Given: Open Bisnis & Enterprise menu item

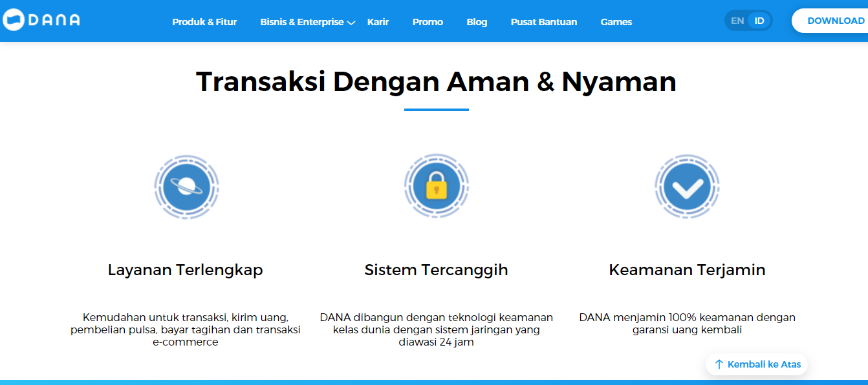Looking at the screenshot, I should coord(302,22).
